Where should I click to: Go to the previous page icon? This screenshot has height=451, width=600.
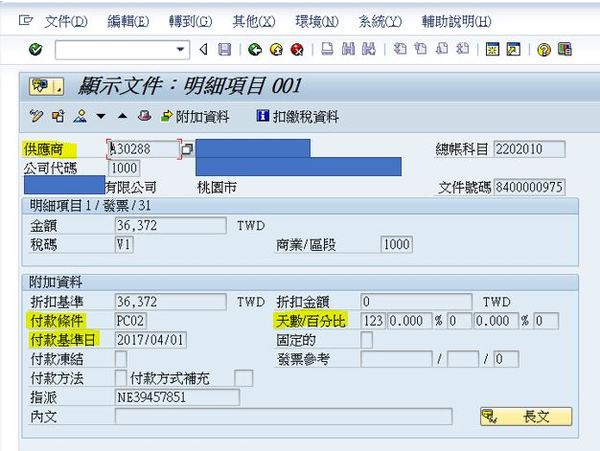(x=421, y=49)
